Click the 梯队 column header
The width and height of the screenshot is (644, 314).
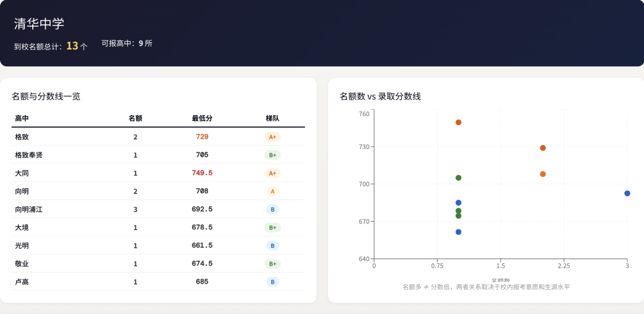273,119
